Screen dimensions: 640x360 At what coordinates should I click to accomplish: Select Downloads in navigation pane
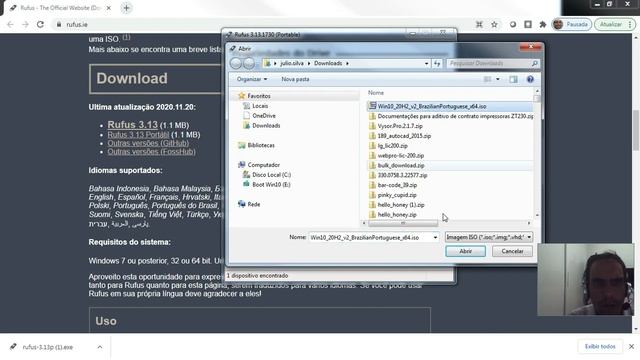266,125
